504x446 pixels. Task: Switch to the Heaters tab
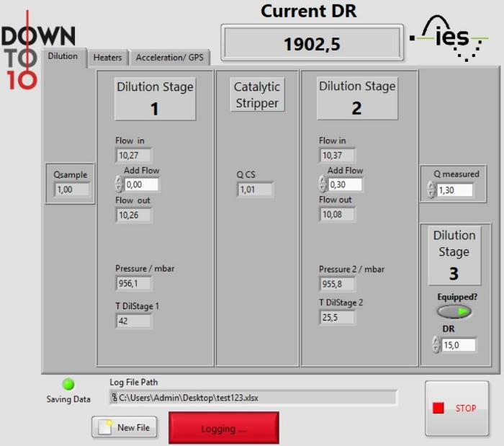tap(108, 58)
